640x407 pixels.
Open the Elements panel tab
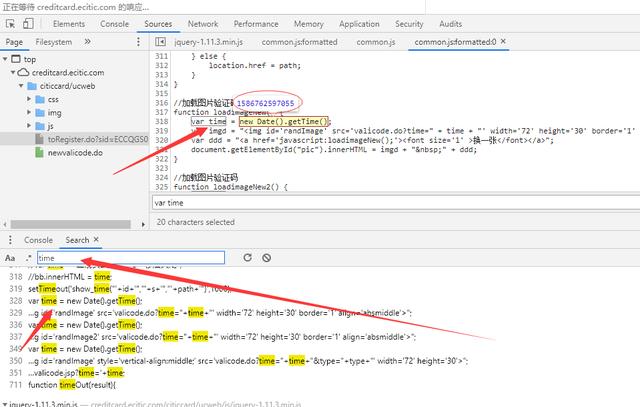click(69, 24)
